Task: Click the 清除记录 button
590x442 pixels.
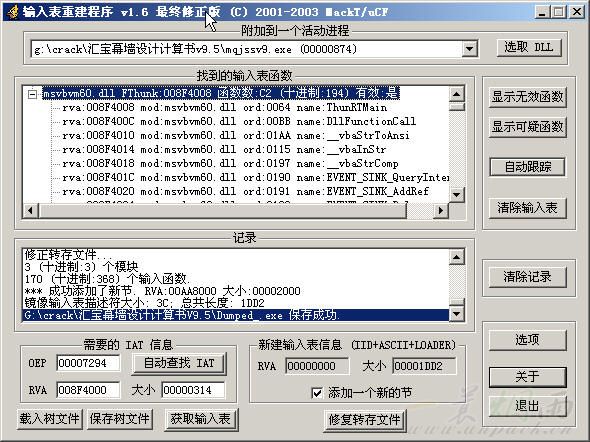Action: point(528,277)
